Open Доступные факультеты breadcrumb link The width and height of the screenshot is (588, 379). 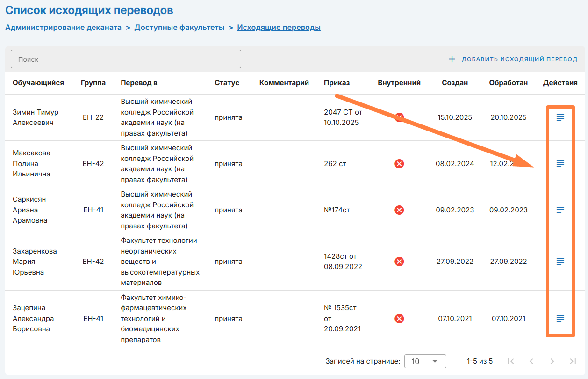179,27
